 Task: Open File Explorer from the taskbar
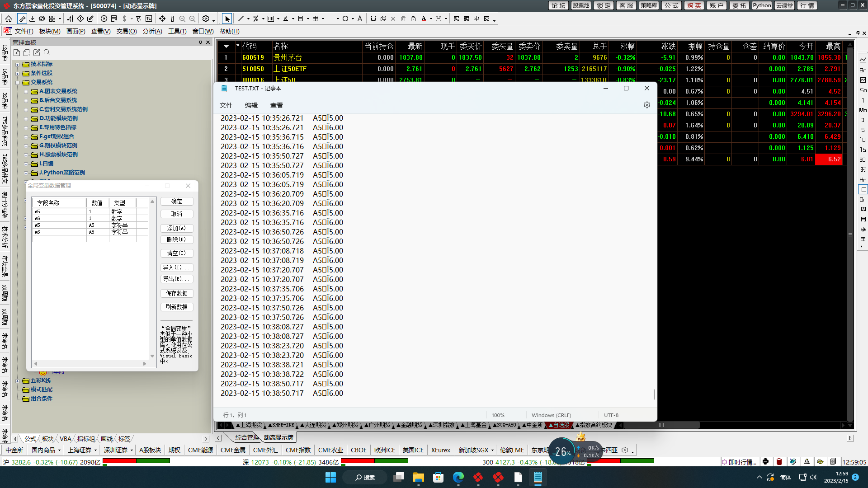tap(418, 477)
